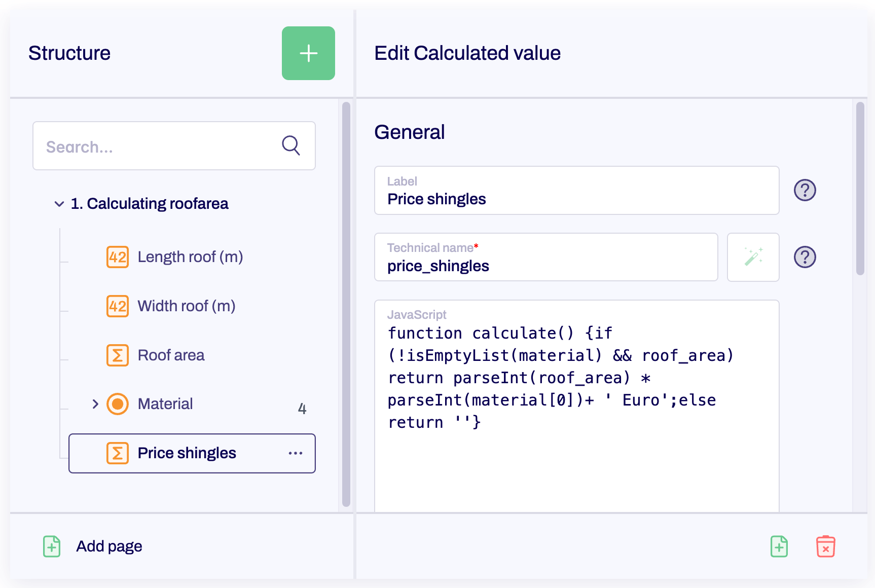Click the Material choice element icon
Screen dimensions: 875x588
tap(117, 404)
